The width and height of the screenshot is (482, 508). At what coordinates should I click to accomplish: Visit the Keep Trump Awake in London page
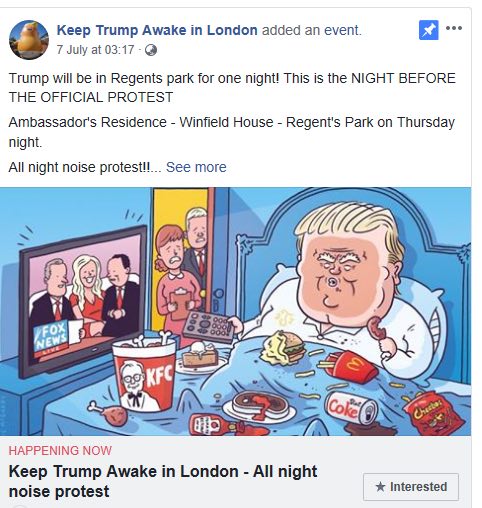point(157,30)
